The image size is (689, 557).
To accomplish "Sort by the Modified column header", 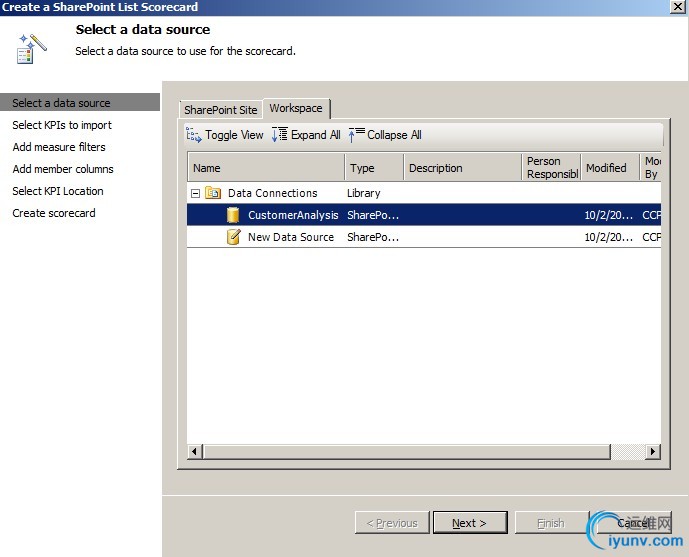I will (x=610, y=167).
